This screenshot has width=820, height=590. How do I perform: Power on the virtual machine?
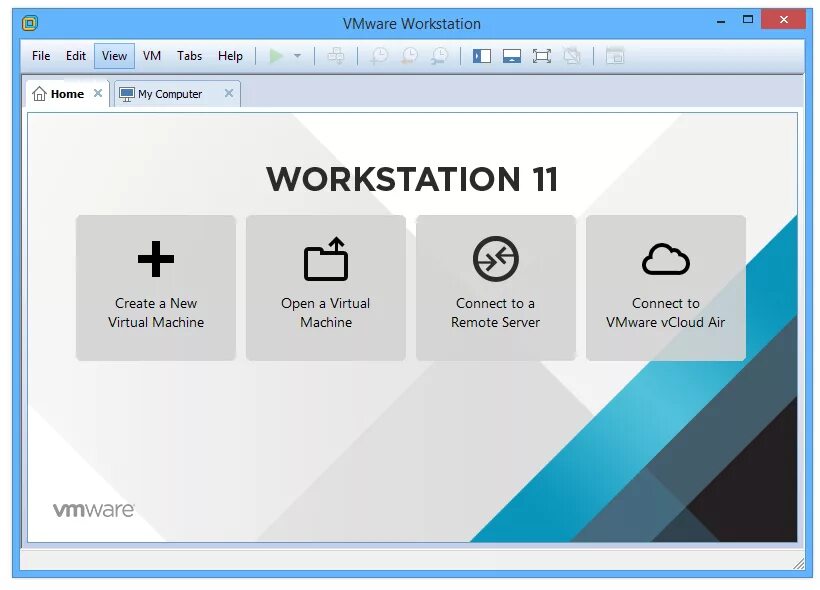coord(276,56)
